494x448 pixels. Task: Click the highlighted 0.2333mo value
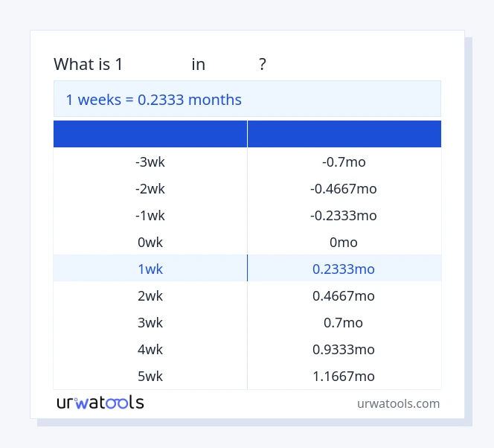344,269
